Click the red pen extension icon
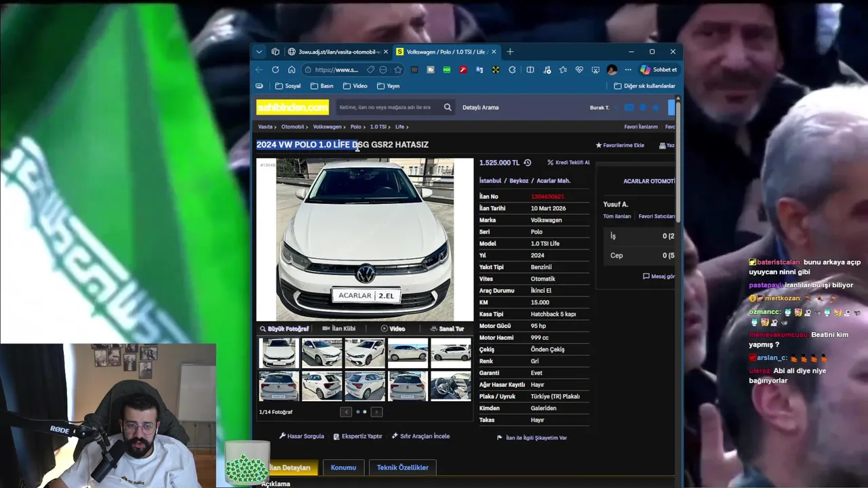 463,70
